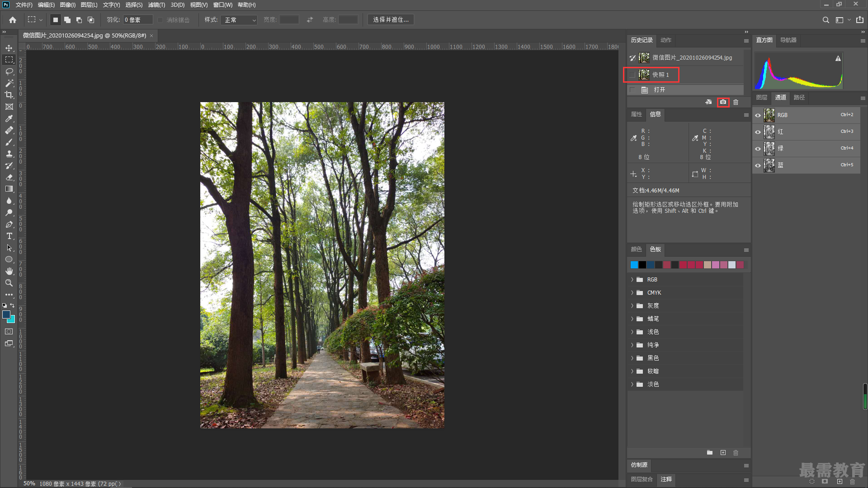The height and width of the screenshot is (488, 868).
Task: Select the Eraser tool
Action: click(9, 177)
